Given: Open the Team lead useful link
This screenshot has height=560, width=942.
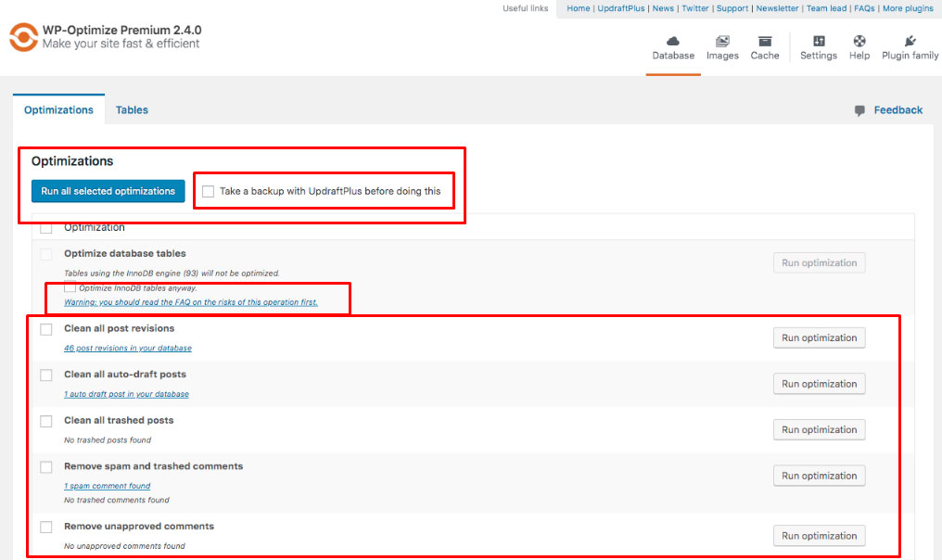Looking at the screenshot, I should tap(826, 8).
